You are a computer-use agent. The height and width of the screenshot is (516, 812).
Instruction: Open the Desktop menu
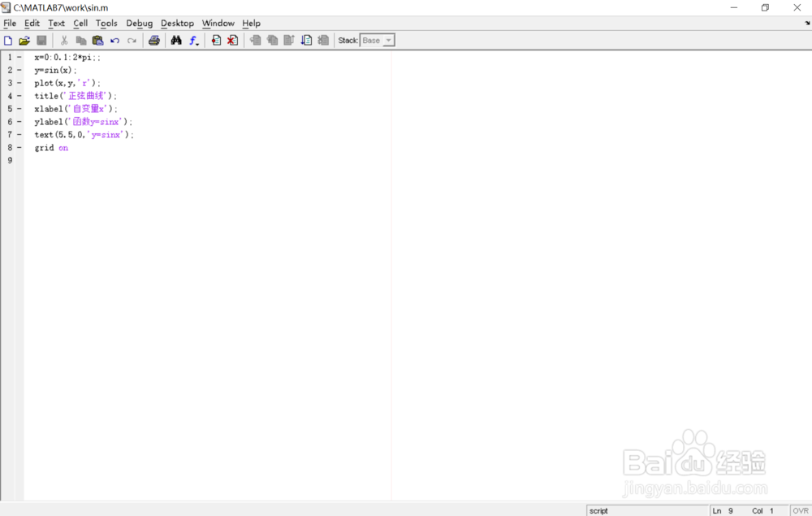pyautogui.click(x=177, y=24)
